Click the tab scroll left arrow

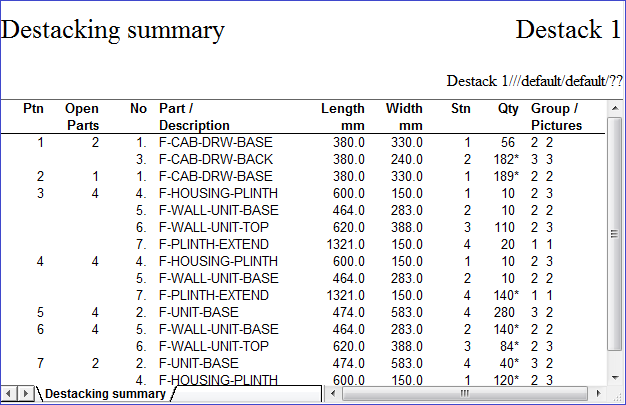coord(9,394)
